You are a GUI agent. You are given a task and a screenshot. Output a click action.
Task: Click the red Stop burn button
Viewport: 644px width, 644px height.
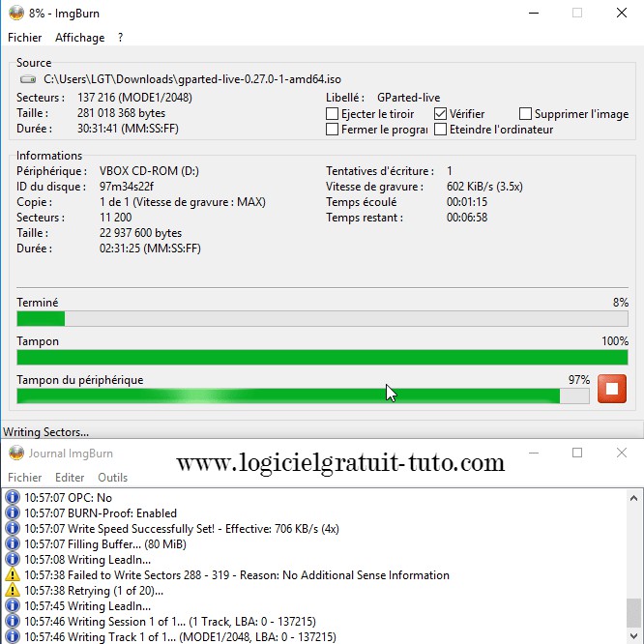coord(611,388)
